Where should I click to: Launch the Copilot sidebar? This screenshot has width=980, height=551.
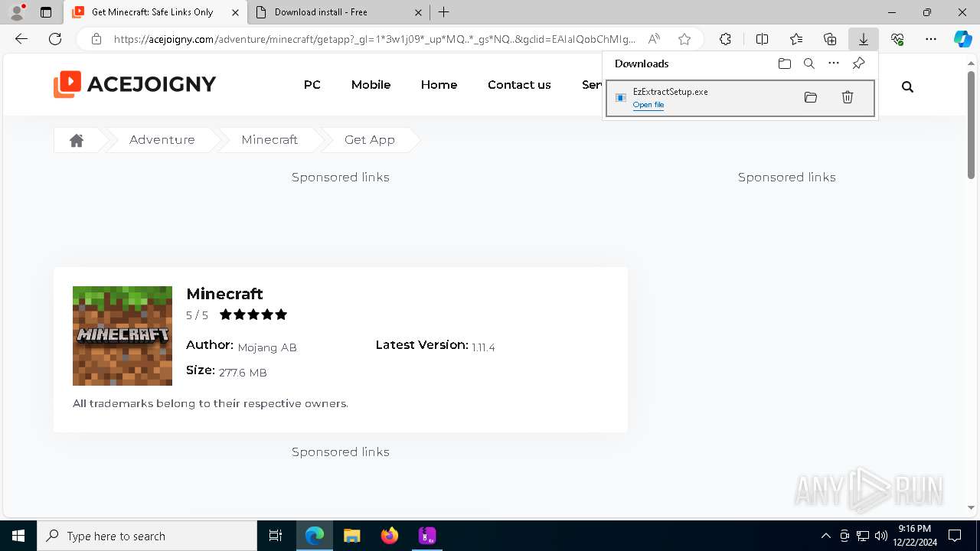click(962, 39)
